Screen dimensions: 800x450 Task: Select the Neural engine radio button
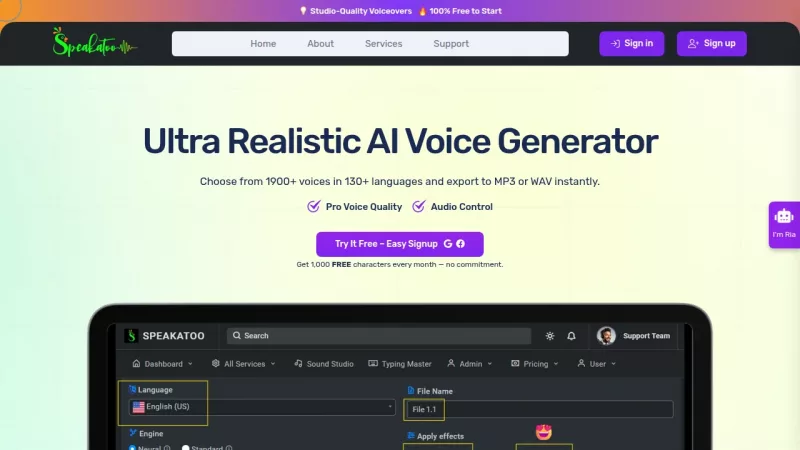[x=132, y=447]
